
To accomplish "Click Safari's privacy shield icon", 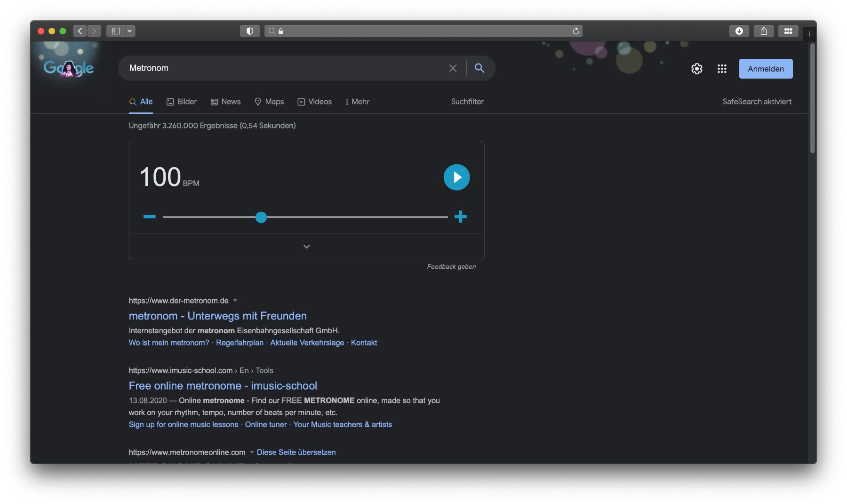I will coord(250,31).
